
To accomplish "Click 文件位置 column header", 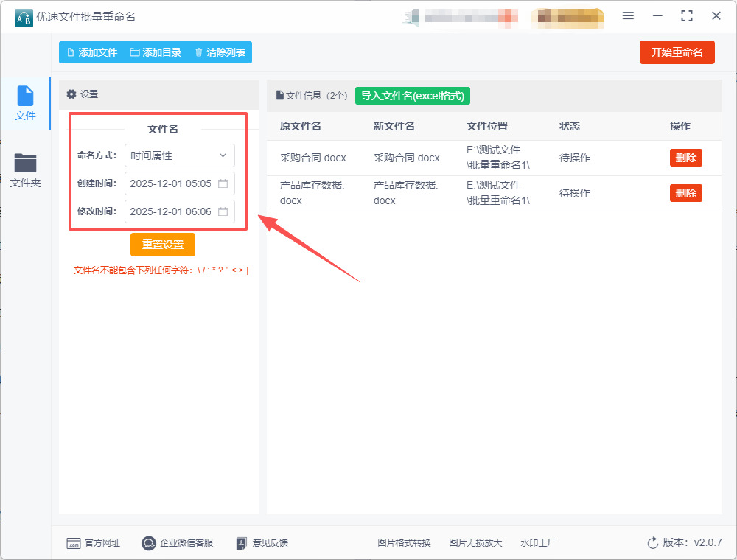I will click(487, 126).
